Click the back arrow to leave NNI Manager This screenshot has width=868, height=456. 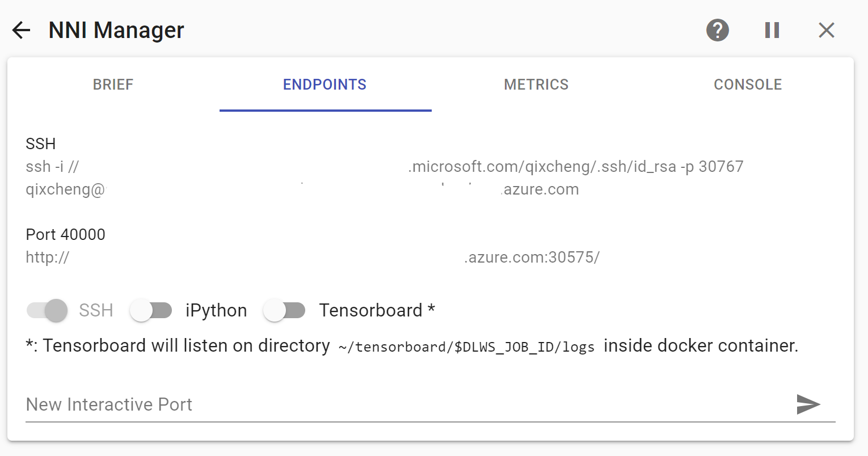pyautogui.click(x=21, y=30)
